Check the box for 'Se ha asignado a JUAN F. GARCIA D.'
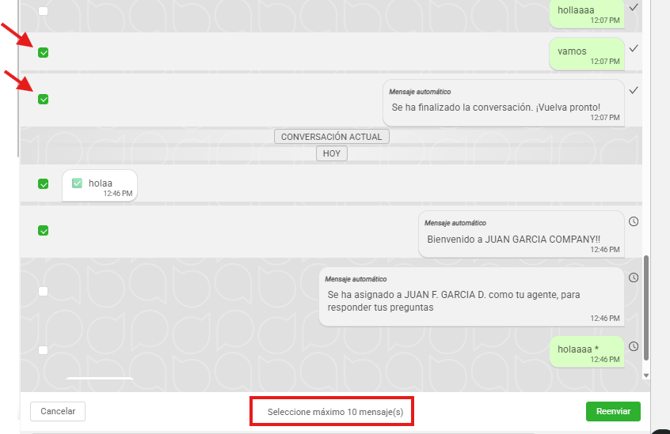The width and height of the screenshot is (670, 434). pyautogui.click(x=43, y=291)
